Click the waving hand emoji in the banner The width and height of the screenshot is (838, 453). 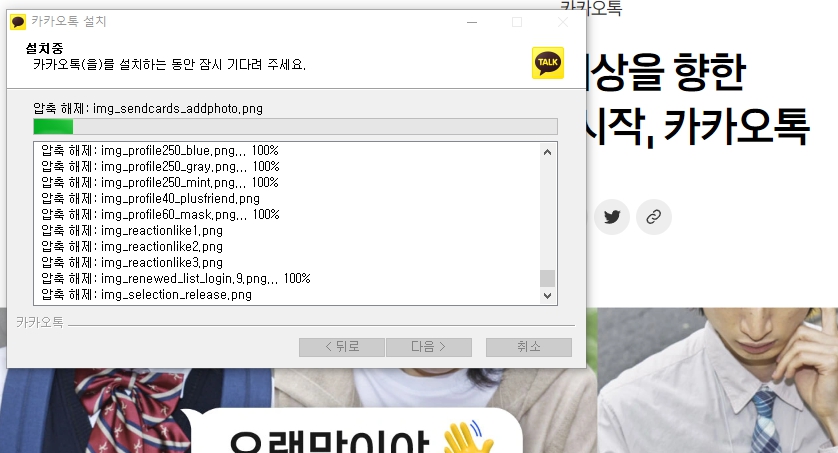tap(469, 438)
